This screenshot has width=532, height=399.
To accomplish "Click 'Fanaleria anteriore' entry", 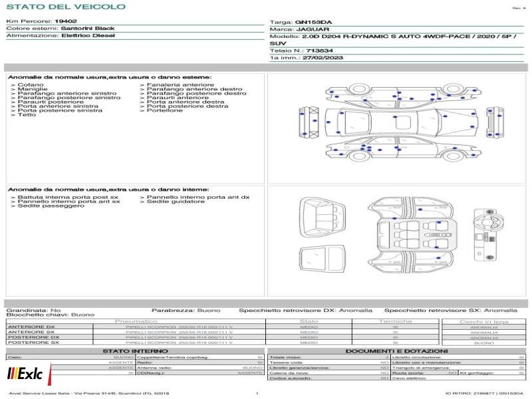I will coord(180,85).
